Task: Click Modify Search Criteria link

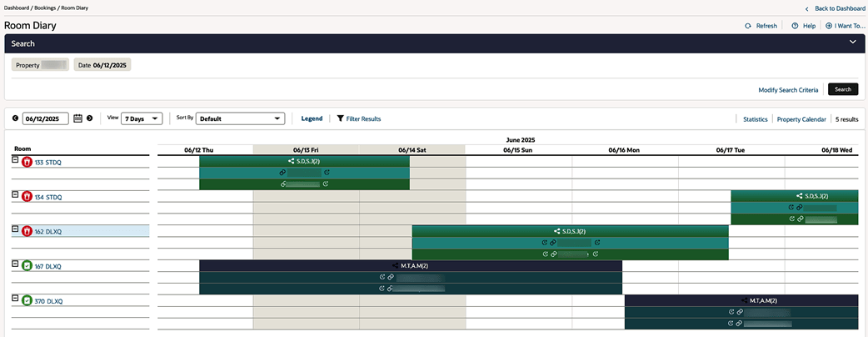Action: click(x=788, y=90)
